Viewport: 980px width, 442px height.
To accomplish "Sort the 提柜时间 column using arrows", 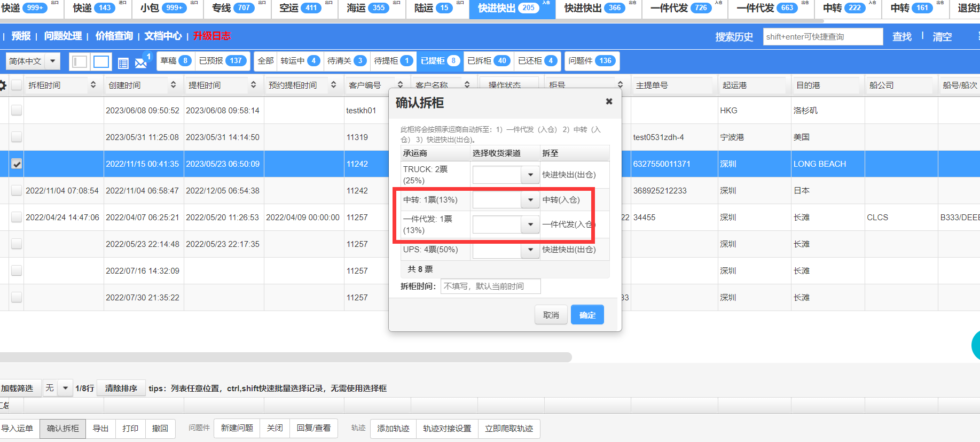I will [x=253, y=85].
